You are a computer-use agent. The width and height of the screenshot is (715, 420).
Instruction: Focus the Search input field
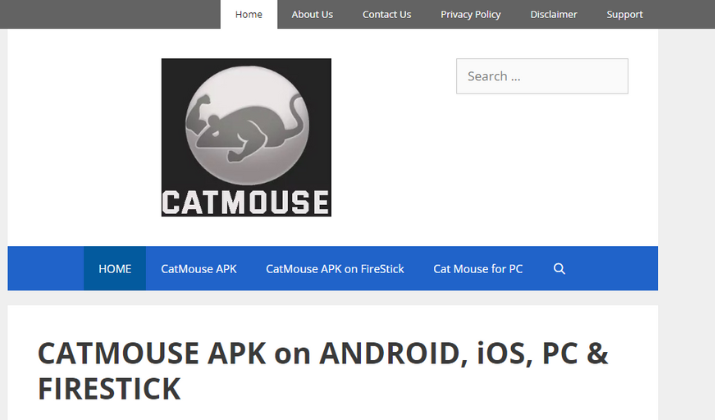542,76
